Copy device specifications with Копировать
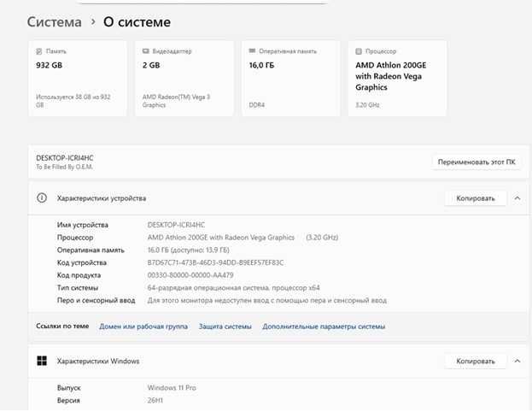The height and width of the screenshot is (412, 532). [476, 198]
